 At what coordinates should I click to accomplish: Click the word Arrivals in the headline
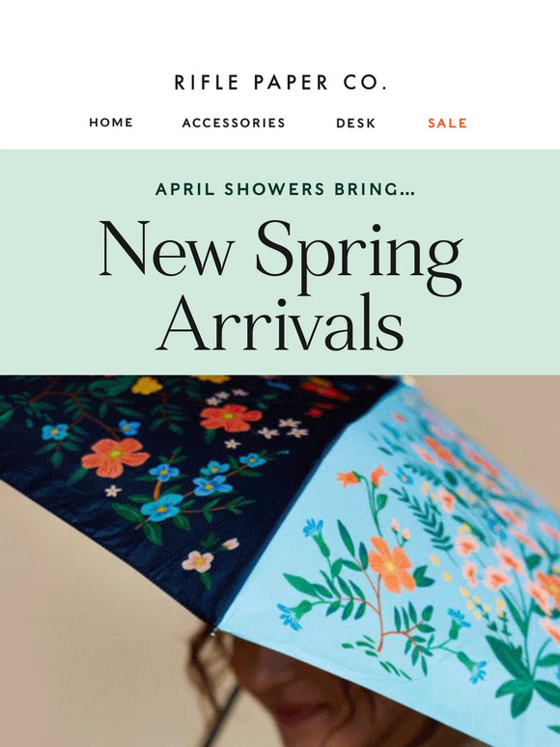tap(280, 322)
